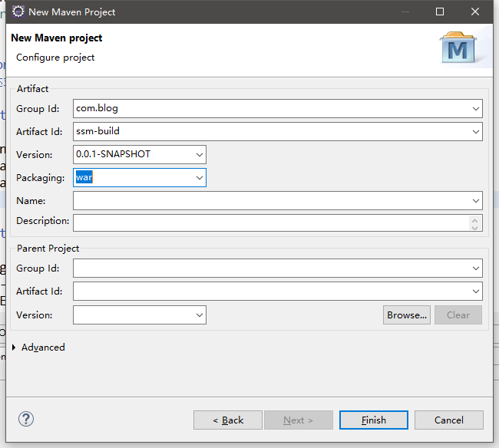Open the Artifact Group Id dropdown arrow
The height and width of the screenshot is (448, 499).
(x=475, y=109)
